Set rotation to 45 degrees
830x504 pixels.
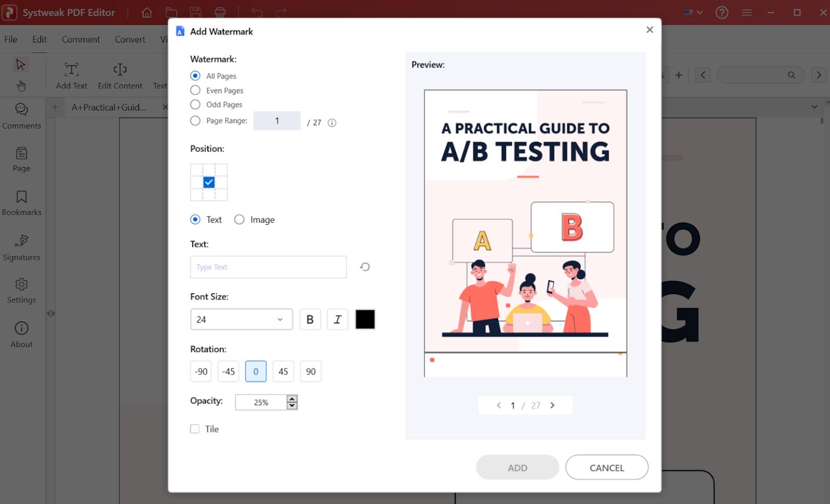click(283, 371)
